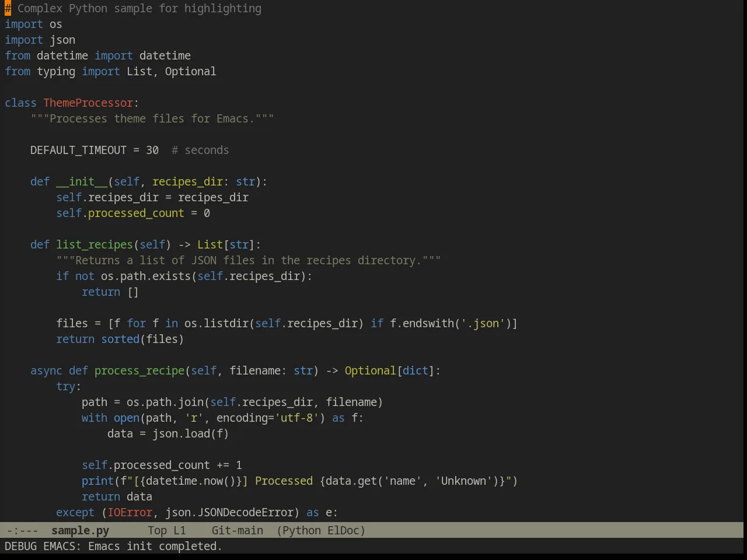Viewport: 747px width, 560px height.
Task: Click the __init__ method name
Action: coord(82,181)
